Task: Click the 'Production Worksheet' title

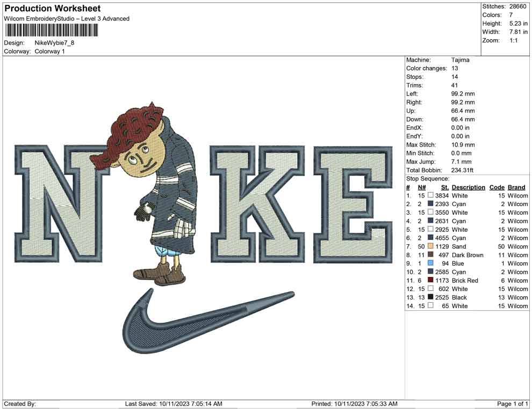Action: click(53, 9)
